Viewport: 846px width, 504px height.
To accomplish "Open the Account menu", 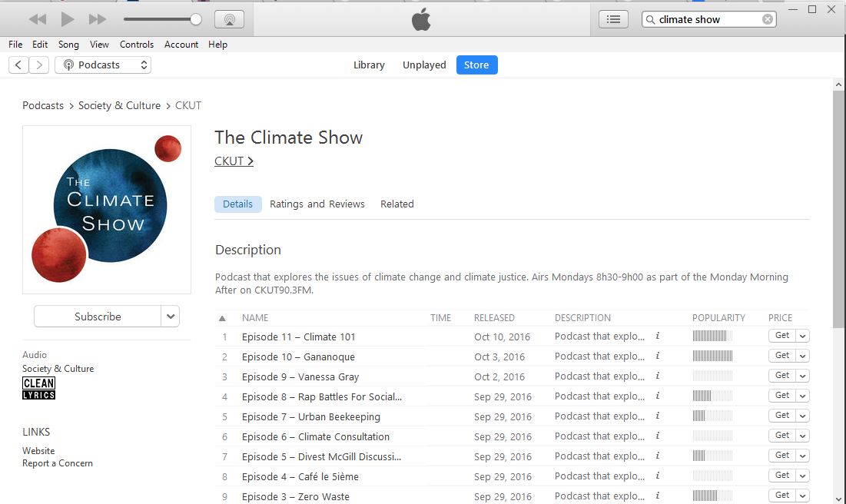I will pos(181,45).
